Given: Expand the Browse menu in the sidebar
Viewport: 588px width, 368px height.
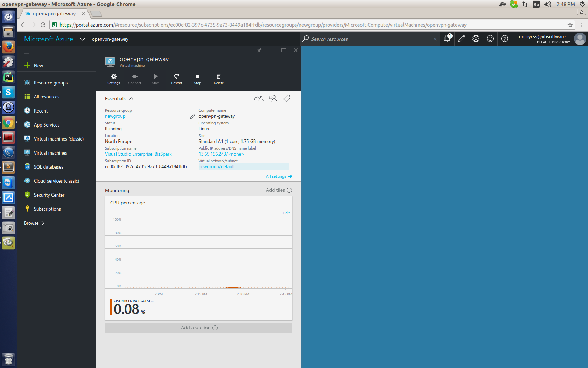Looking at the screenshot, I should click(34, 223).
